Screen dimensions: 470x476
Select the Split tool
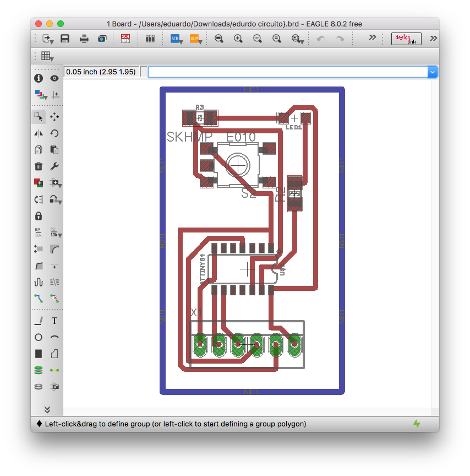pos(39,266)
